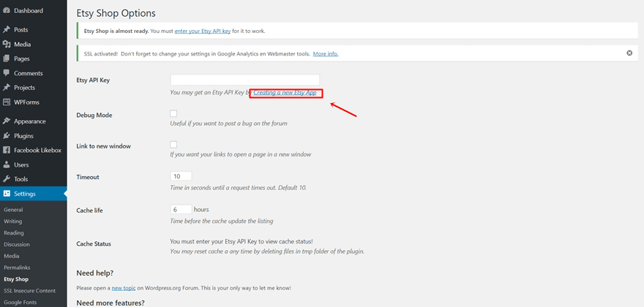This screenshot has width=644, height=307.
Task: Click the Plugins plug icon
Action: click(x=6, y=136)
